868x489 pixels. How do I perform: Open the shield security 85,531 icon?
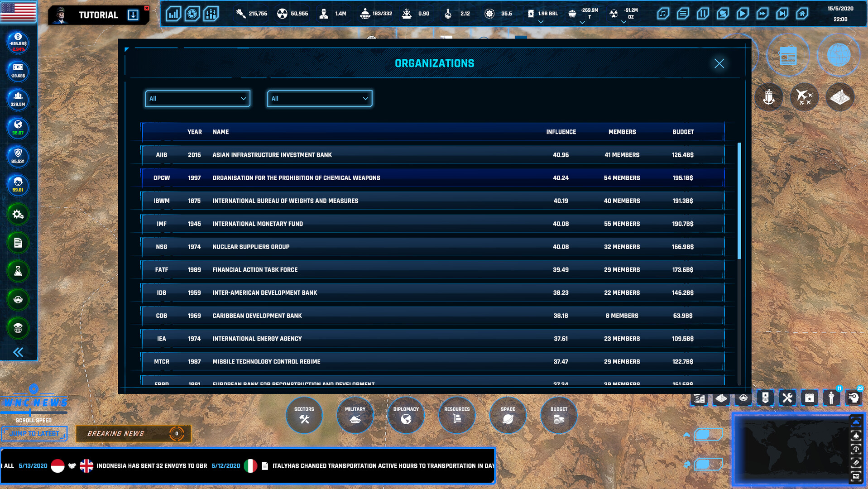click(18, 157)
